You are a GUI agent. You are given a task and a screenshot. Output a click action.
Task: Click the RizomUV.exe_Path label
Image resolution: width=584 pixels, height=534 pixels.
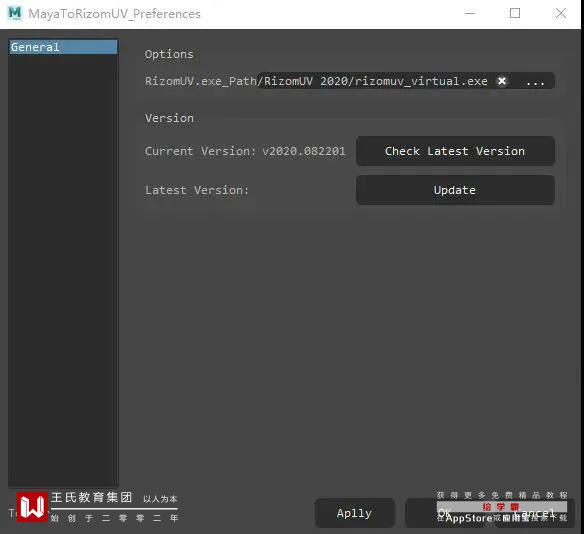coord(201,81)
